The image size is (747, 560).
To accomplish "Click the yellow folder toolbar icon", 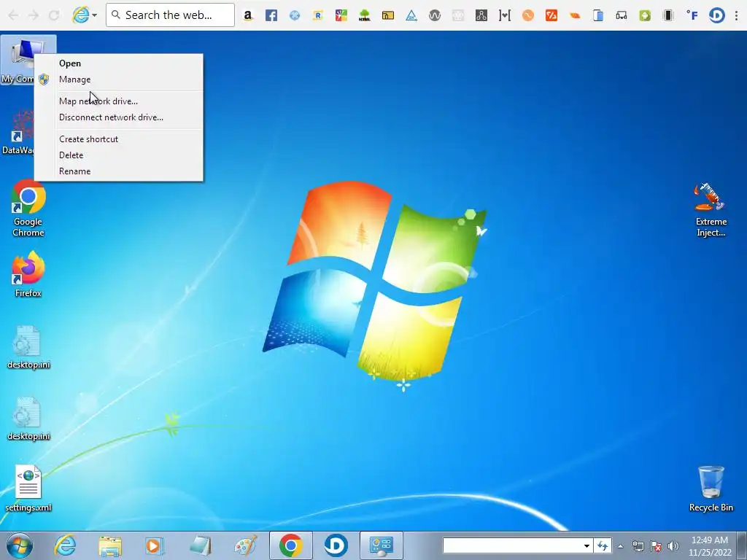I will tap(388, 15).
